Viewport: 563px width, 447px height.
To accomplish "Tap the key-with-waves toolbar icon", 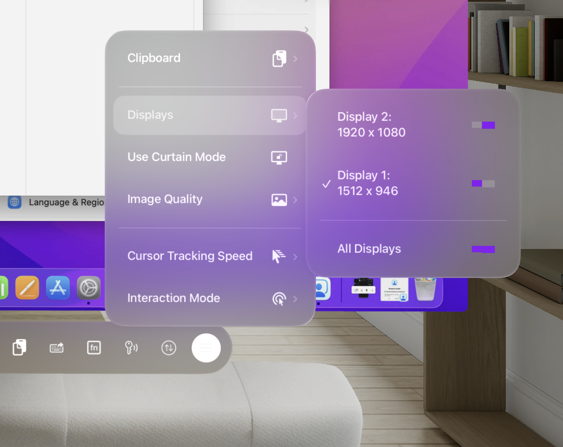I will pyautogui.click(x=131, y=348).
